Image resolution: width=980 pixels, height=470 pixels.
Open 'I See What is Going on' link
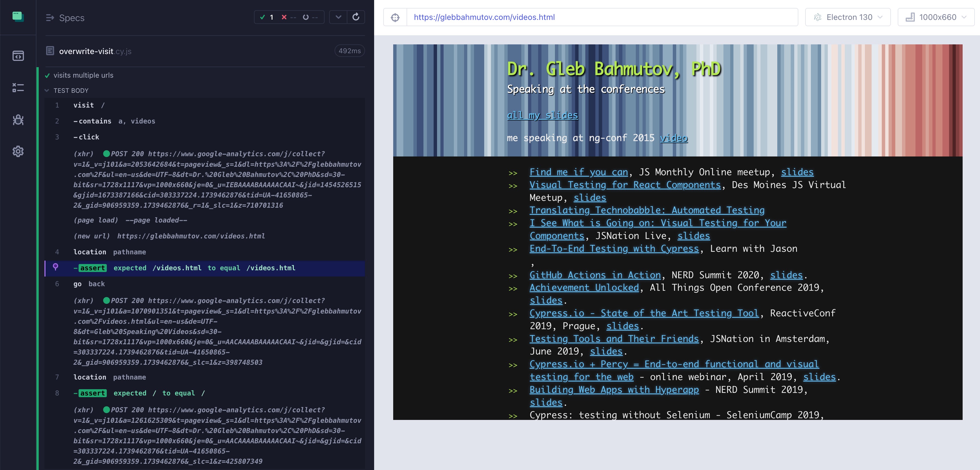tap(658, 223)
